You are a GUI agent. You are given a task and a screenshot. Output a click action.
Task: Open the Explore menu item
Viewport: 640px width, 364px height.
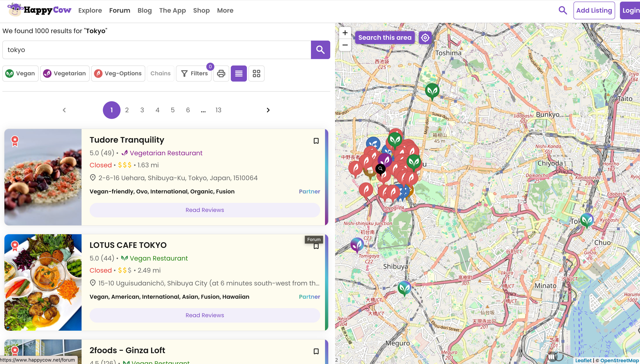coord(90,10)
